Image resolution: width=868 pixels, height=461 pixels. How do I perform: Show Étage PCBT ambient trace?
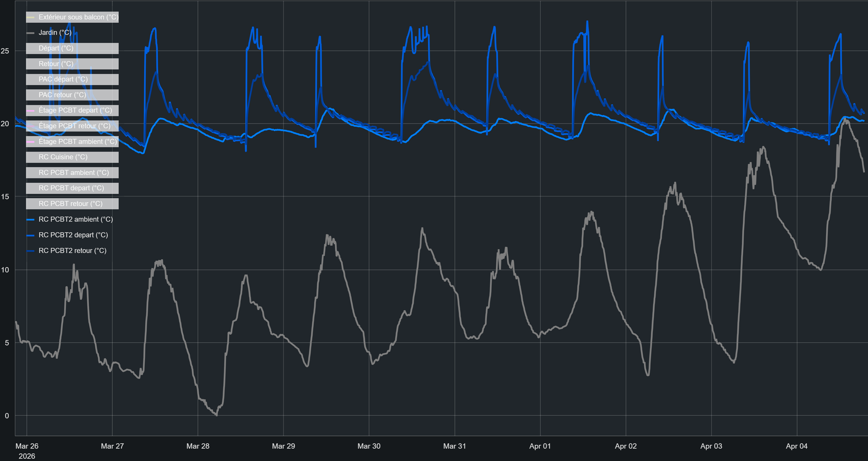click(78, 142)
